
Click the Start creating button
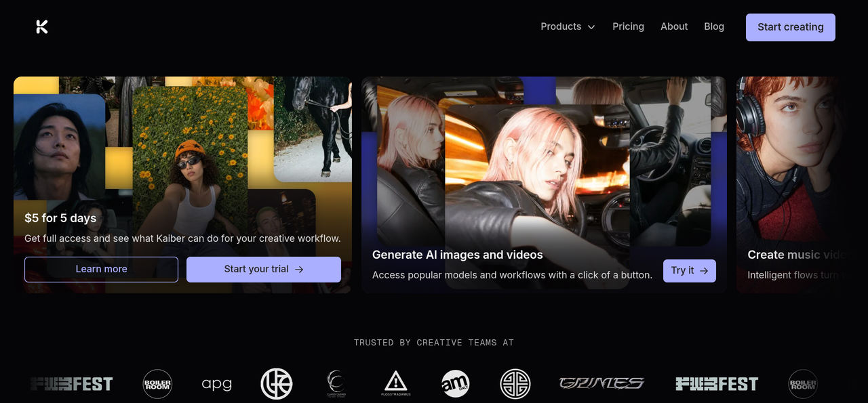tap(791, 27)
